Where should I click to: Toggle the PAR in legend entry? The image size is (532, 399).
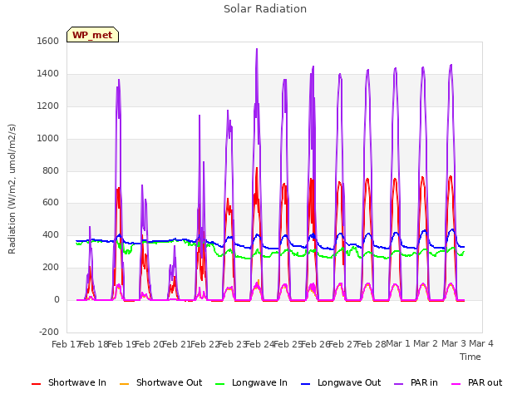(x=416, y=382)
